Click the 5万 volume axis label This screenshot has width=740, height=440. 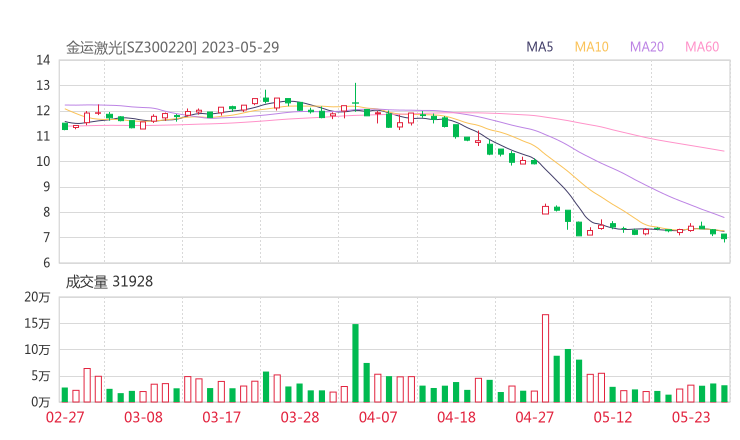pos(41,376)
